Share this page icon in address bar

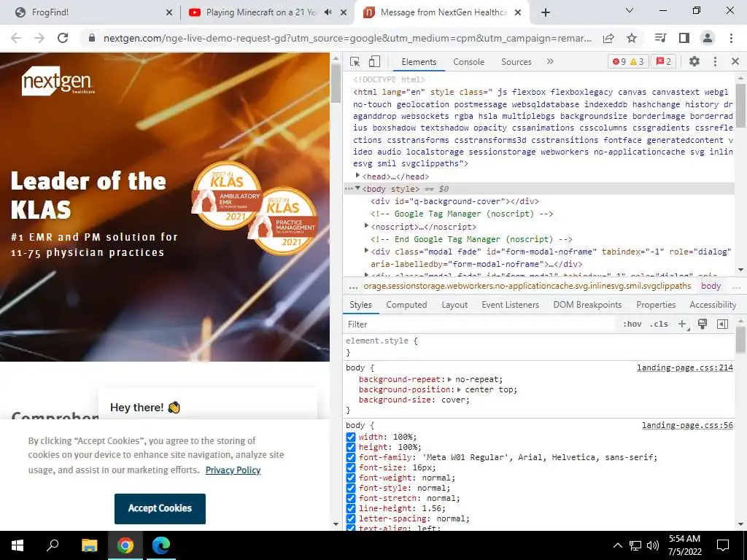(608, 38)
